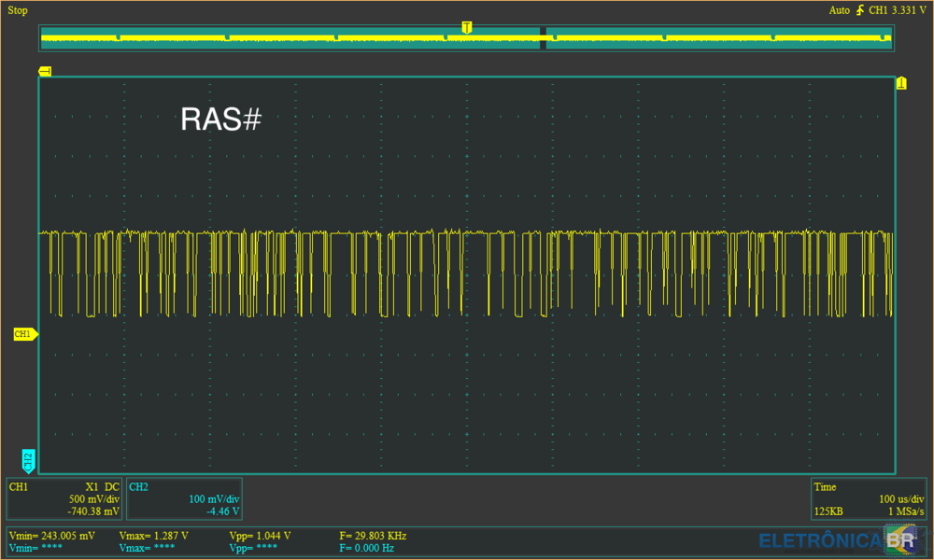The width and height of the screenshot is (934, 560).
Task: Select the trigger marker T above the graticule
Action: tap(467, 28)
